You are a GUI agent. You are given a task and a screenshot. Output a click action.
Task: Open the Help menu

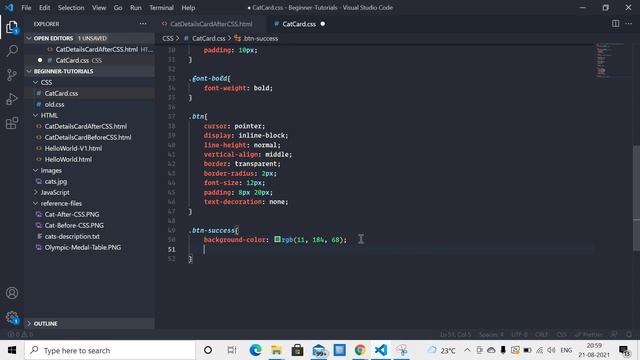pos(188,7)
